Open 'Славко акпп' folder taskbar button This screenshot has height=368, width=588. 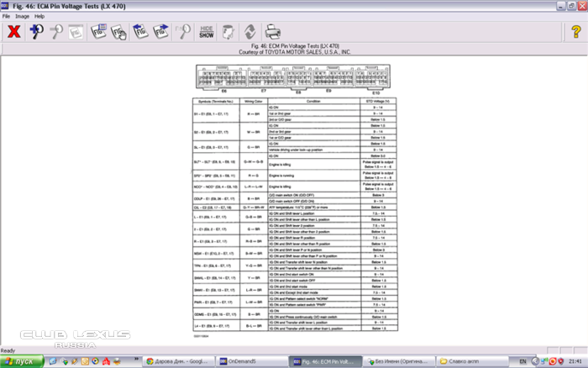coord(472,361)
